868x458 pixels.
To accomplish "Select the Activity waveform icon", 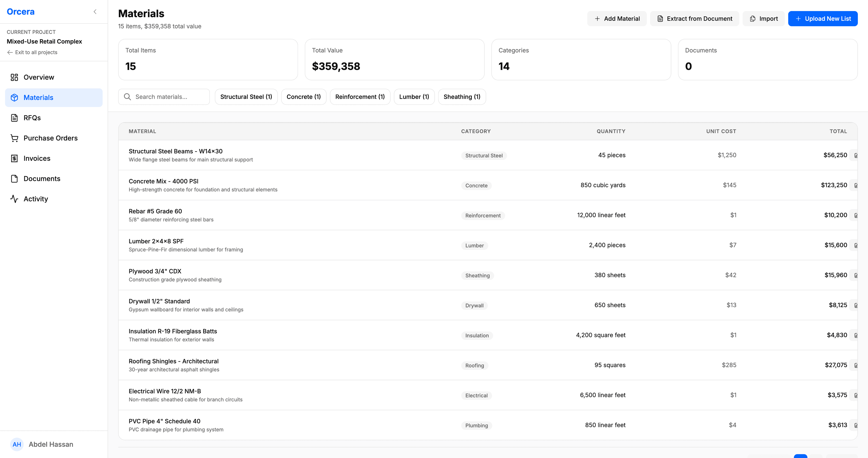I will click(x=14, y=199).
